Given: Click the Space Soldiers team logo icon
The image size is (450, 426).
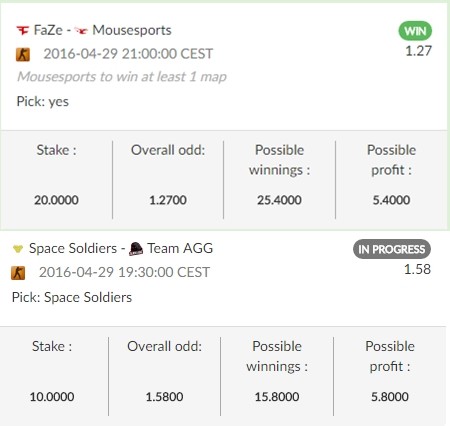Looking at the screenshot, I should click(18, 249).
